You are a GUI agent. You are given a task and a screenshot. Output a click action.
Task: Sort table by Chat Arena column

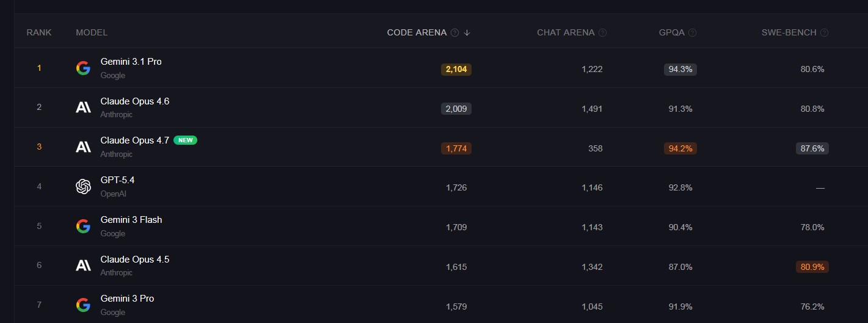tap(565, 32)
